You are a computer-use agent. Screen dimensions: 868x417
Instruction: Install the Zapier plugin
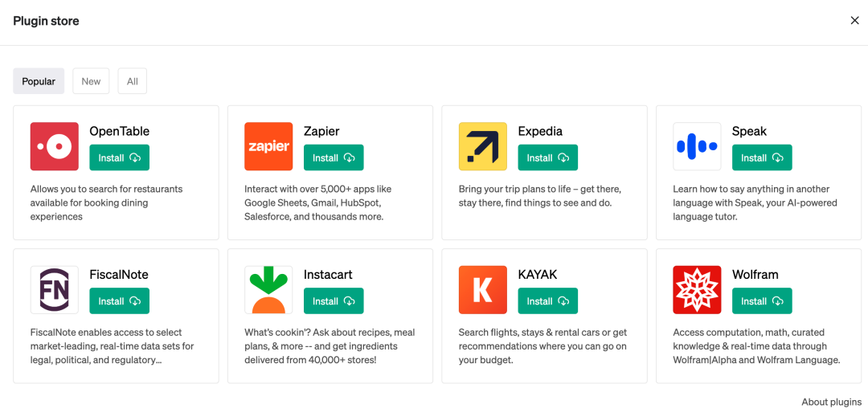click(334, 158)
